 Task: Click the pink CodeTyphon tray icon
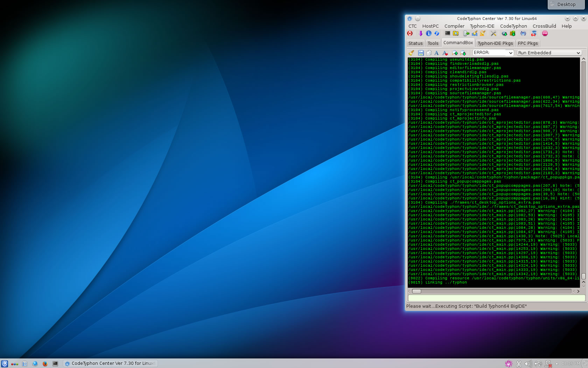coord(509,364)
